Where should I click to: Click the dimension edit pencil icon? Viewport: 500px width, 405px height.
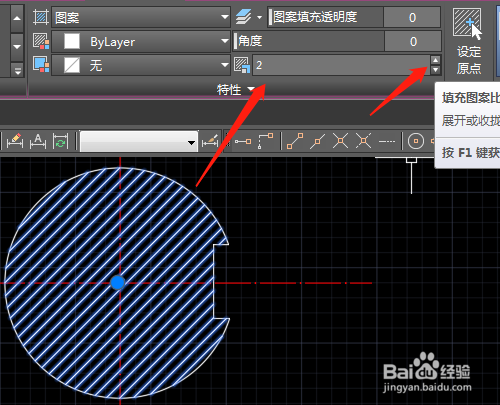pos(15,141)
